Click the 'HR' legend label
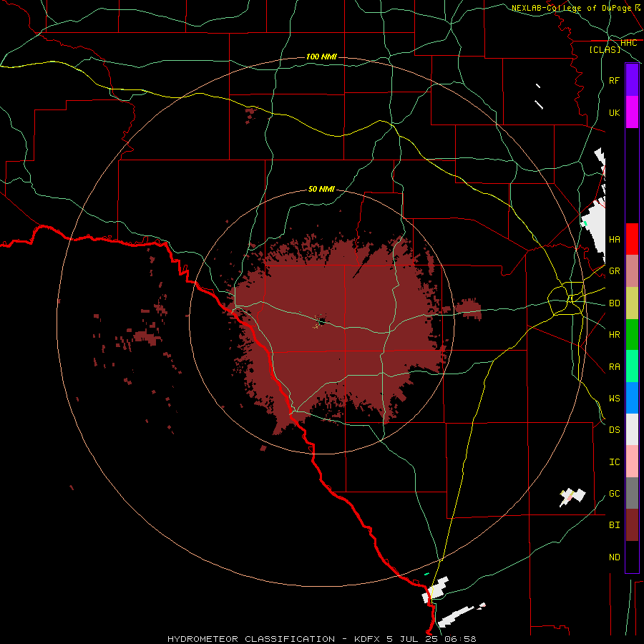644x644 pixels. point(615,335)
